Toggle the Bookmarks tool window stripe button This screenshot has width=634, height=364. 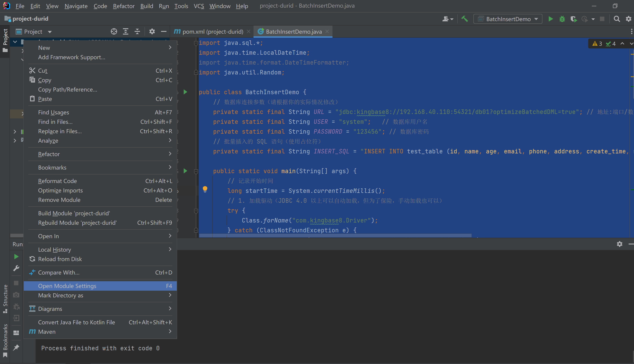coord(5,340)
